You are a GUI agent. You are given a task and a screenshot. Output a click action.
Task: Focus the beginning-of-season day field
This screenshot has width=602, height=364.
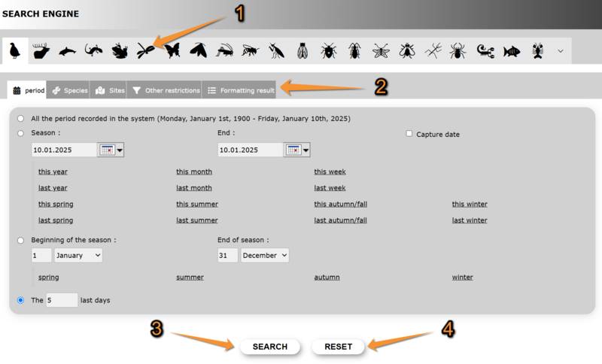point(41,256)
